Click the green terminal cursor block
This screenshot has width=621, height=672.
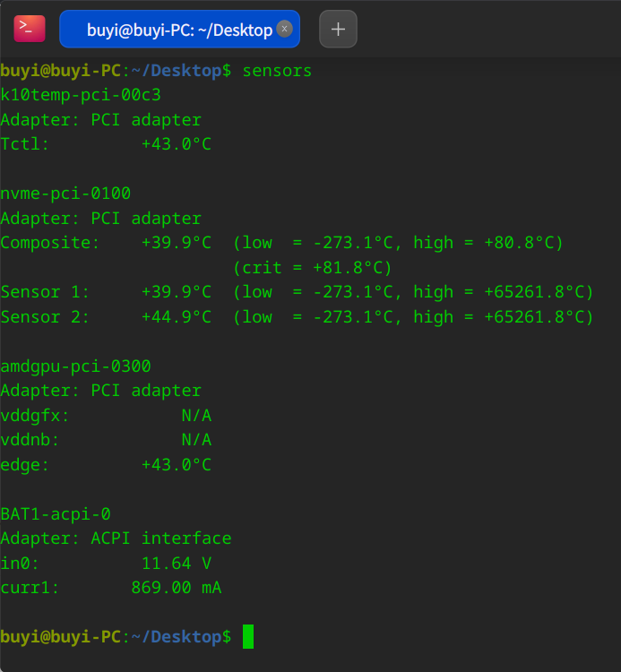pyautogui.click(x=248, y=636)
